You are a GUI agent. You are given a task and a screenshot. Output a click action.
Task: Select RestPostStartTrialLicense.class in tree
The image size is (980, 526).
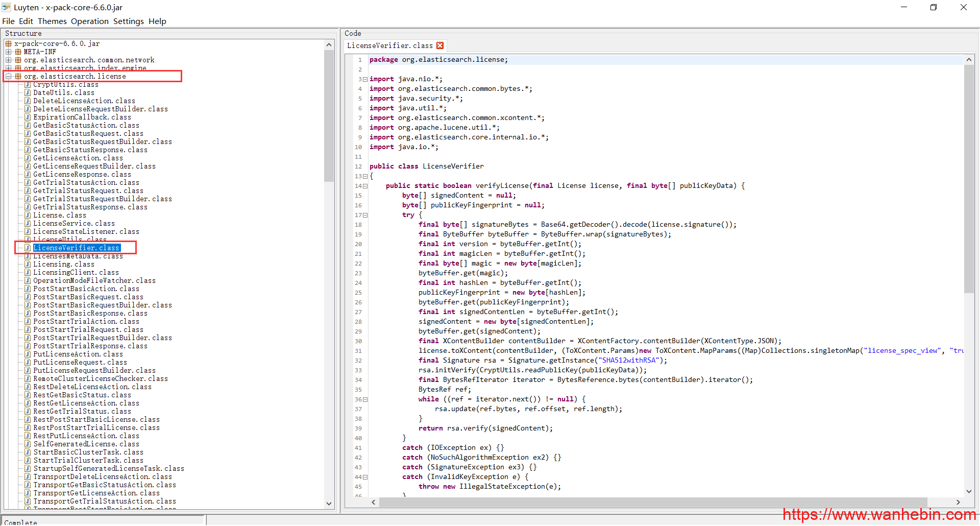click(96, 427)
